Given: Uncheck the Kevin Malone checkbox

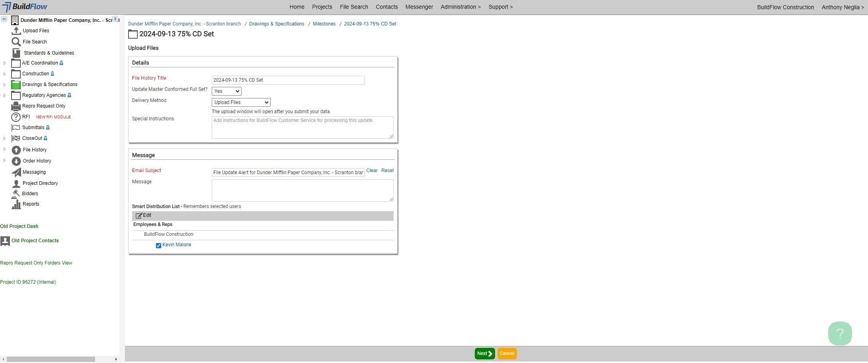Looking at the screenshot, I should coord(158,245).
